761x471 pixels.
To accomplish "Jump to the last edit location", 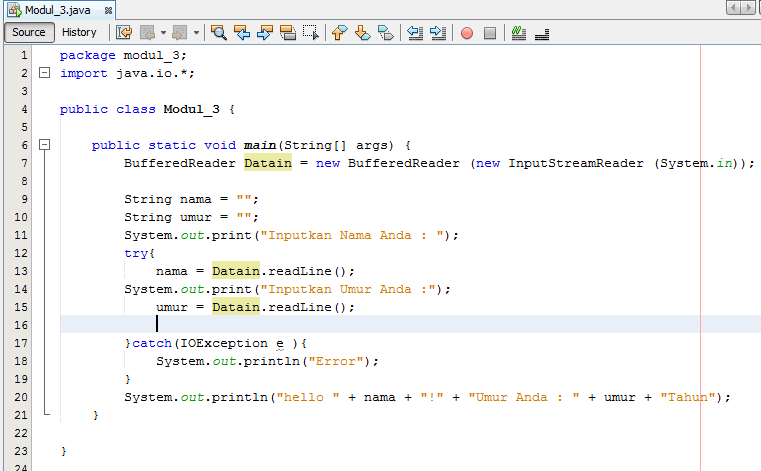I will pos(124,33).
